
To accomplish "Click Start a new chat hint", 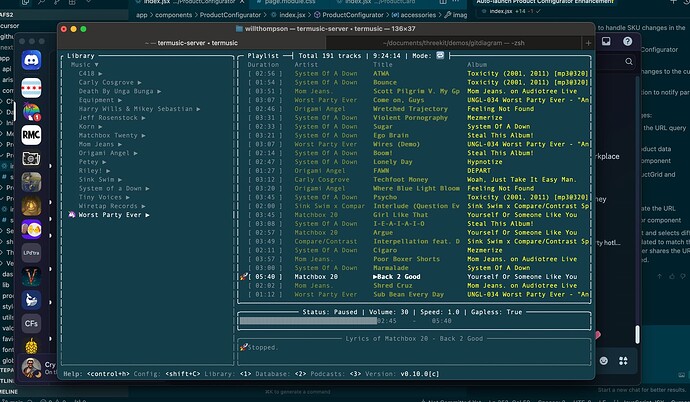I will coord(642,390).
